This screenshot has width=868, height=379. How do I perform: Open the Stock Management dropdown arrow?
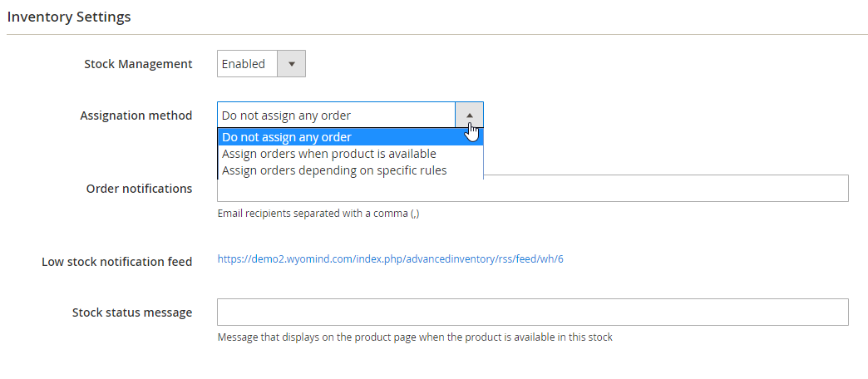tap(291, 64)
